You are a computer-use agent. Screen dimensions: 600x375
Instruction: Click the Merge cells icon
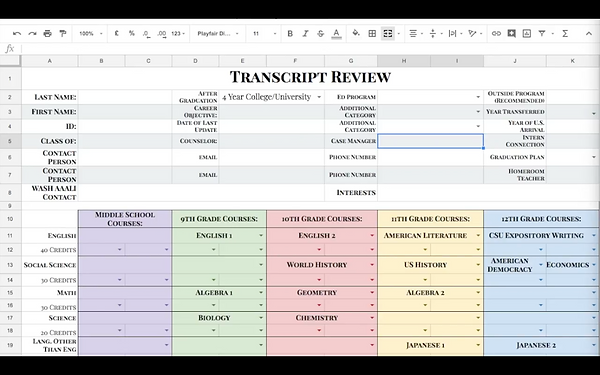coord(388,34)
